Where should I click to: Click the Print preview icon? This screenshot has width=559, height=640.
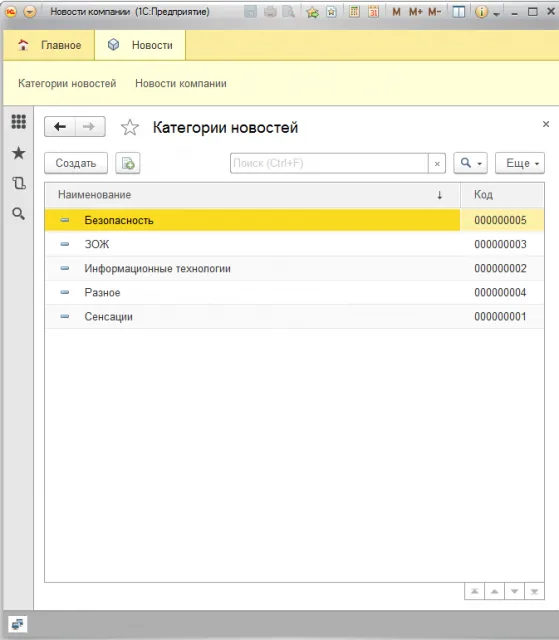[288, 12]
